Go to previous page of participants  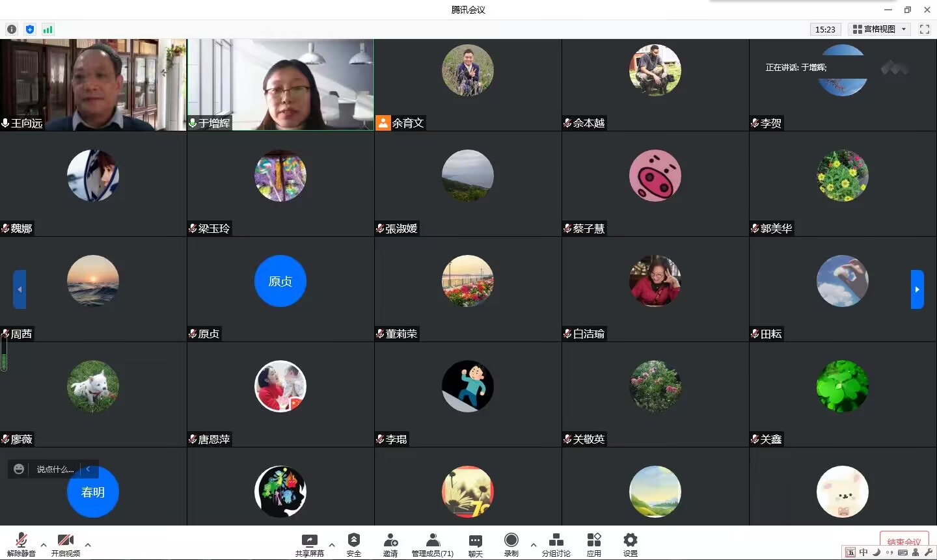click(20, 289)
